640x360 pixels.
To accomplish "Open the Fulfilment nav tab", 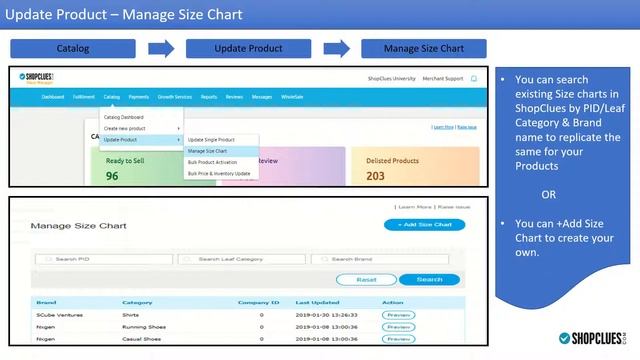I will [x=84, y=97].
